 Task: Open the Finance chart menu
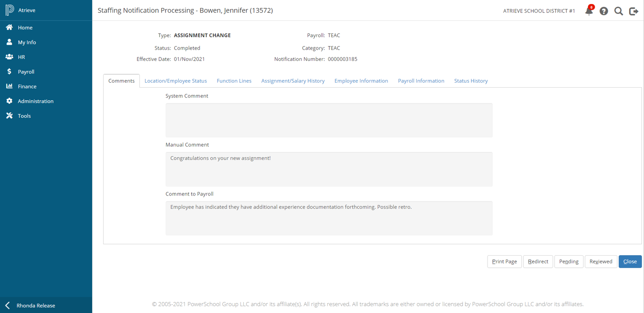(9, 86)
